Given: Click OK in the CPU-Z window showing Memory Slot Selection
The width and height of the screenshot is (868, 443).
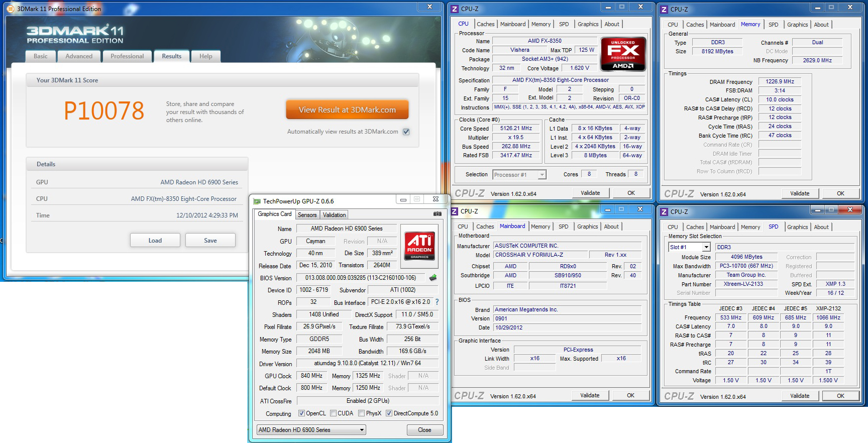Looking at the screenshot, I should (x=840, y=396).
